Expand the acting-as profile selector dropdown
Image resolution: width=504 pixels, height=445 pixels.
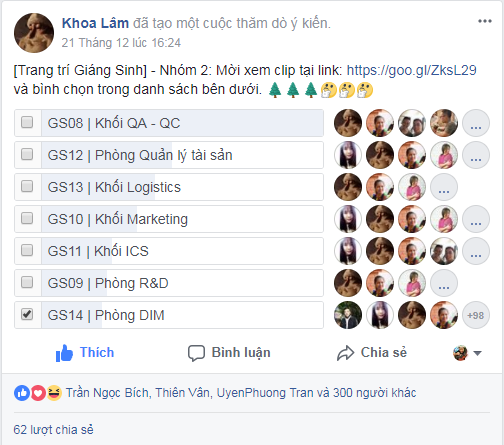(468, 353)
